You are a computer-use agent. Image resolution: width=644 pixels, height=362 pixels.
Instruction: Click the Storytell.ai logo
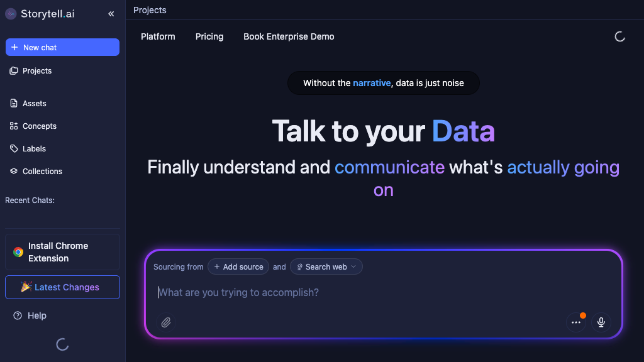click(40, 13)
